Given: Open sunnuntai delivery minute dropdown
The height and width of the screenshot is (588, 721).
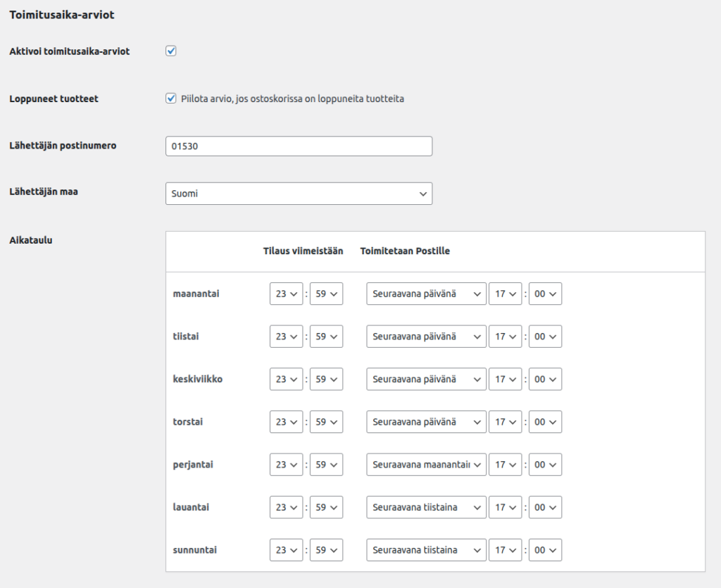Looking at the screenshot, I should (x=545, y=550).
